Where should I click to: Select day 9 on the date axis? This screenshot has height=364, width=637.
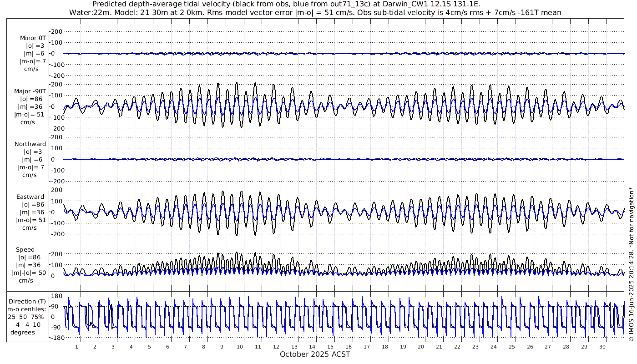[x=222, y=346]
